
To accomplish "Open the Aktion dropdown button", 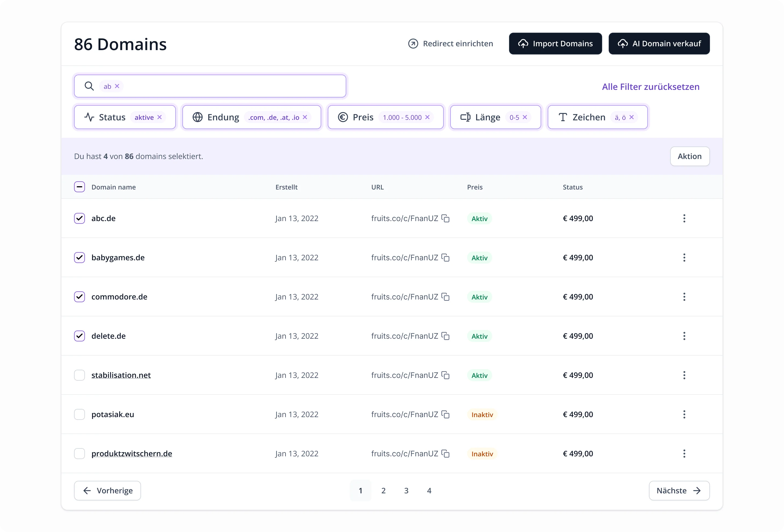I will coord(690,156).
